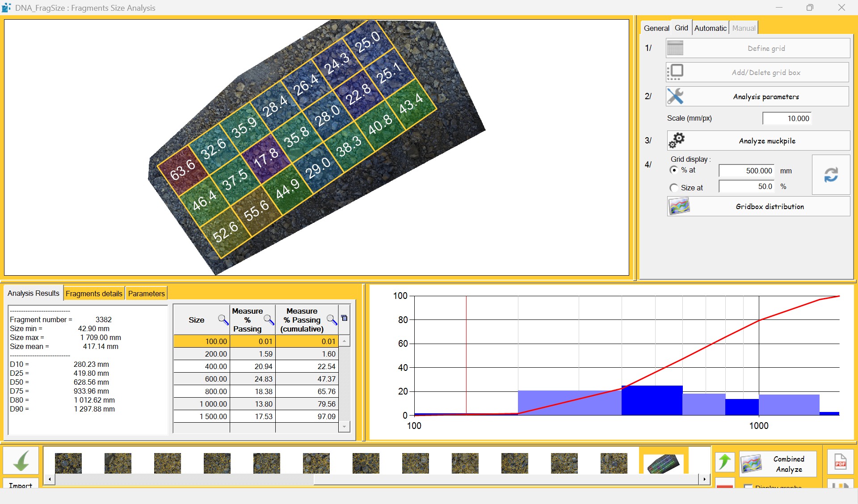Select the first muckpile thumbnail

[x=68, y=463]
